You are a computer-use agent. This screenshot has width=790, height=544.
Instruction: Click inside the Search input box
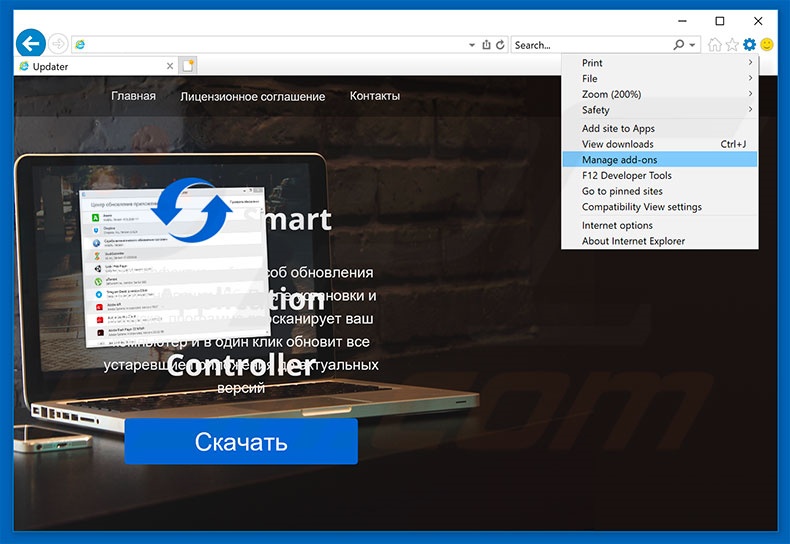click(x=590, y=45)
